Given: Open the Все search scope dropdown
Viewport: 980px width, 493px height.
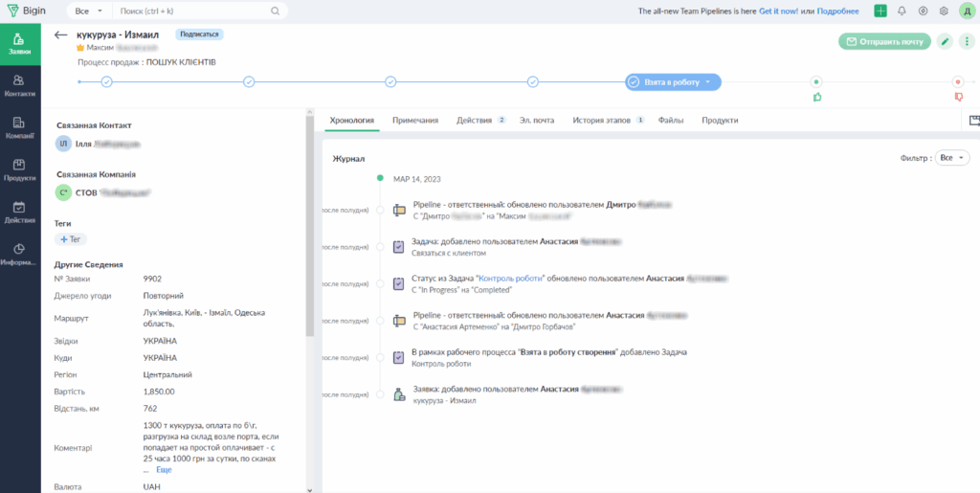Looking at the screenshot, I should click(x=89, y=11).
